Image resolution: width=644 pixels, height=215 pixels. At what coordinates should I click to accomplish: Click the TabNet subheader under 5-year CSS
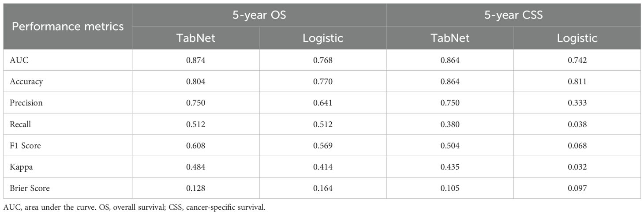coord(450,38)
